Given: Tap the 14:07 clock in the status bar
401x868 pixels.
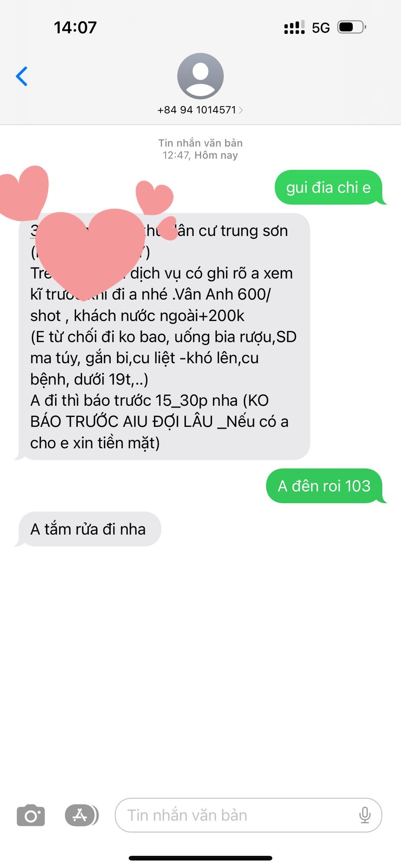Looking at the screenshot, I should point(75,27).
